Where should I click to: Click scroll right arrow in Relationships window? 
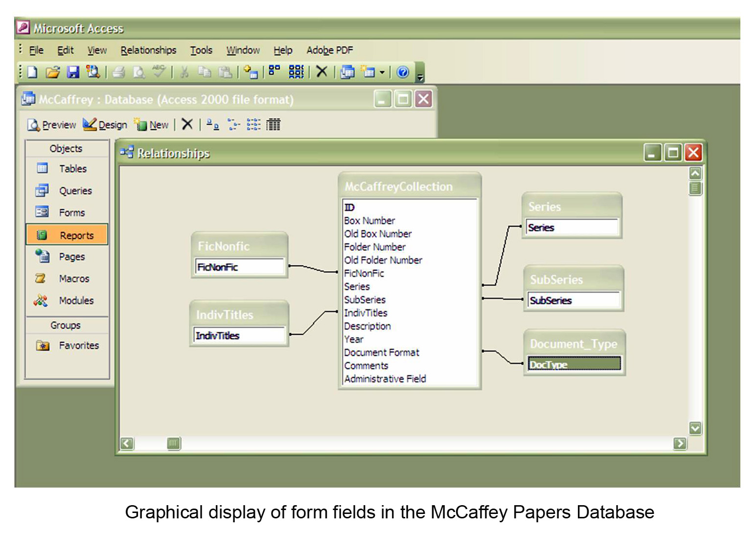click(680, 443)
